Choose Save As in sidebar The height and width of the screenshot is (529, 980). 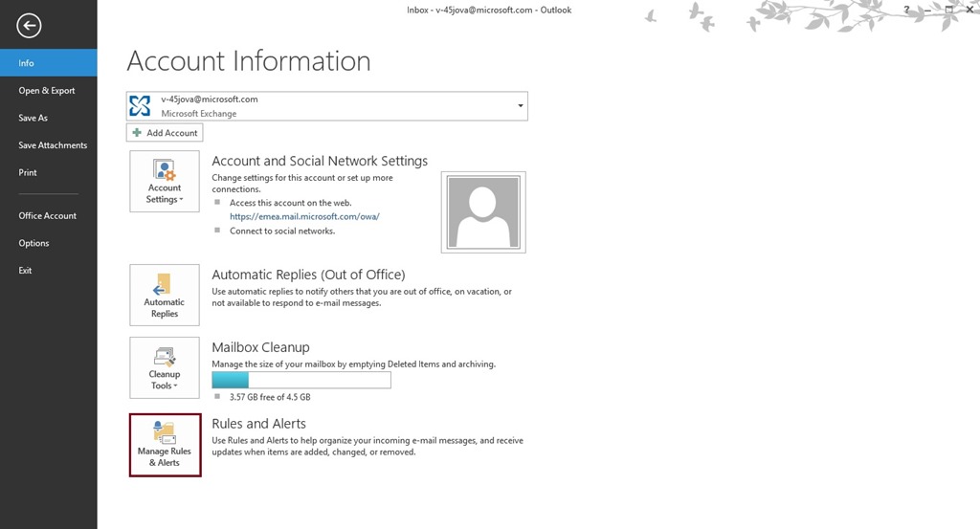point(33,118)
